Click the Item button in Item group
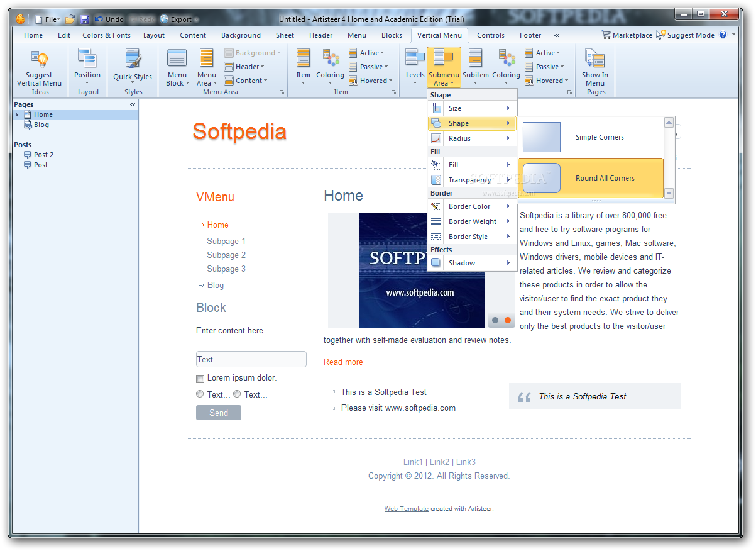This screenshot has height=551, width=756. click(x=304, y=67)
